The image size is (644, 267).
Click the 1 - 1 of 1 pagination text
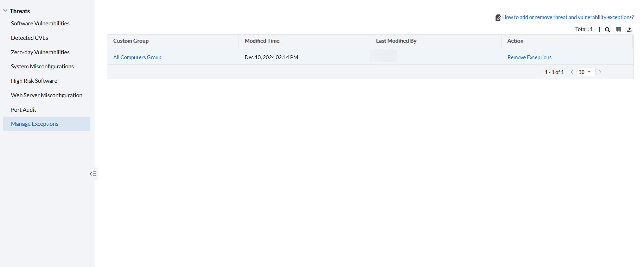(x=554, y=72)
